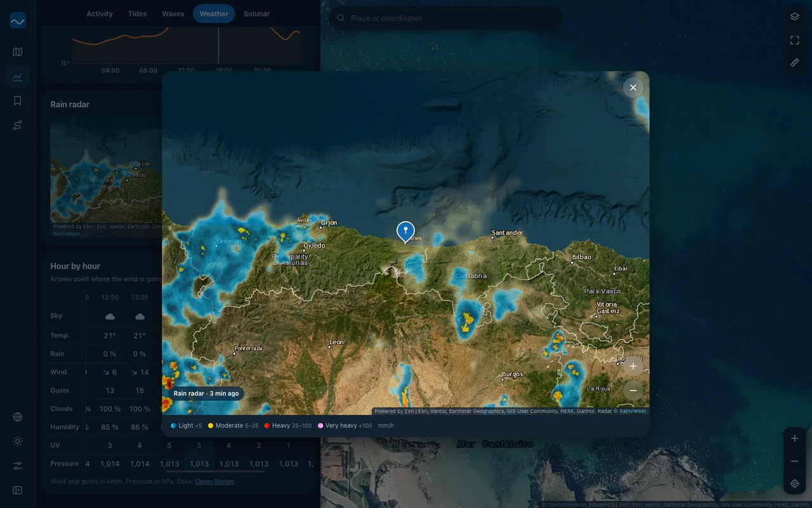Switch to the Waves tab

tap(173, 14)
